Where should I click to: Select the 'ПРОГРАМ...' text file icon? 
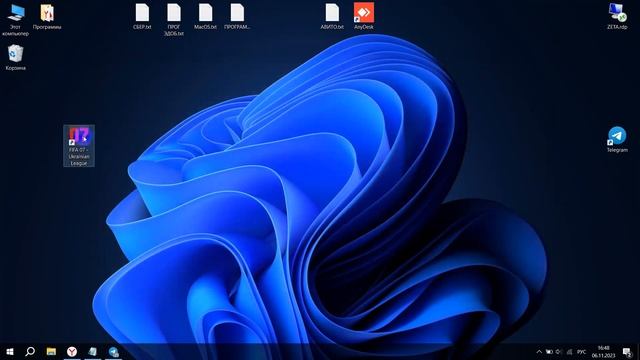237,16
